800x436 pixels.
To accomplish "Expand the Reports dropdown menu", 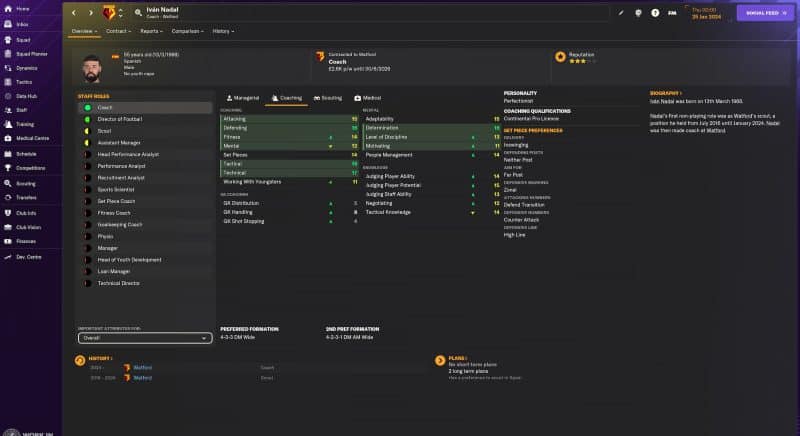I will click(152, 31).
